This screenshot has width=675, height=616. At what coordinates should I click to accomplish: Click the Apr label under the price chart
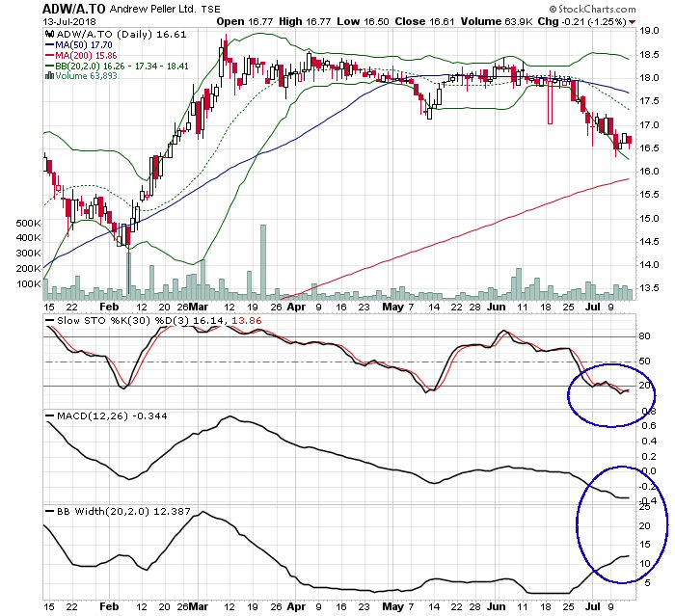tap(296, 307)
